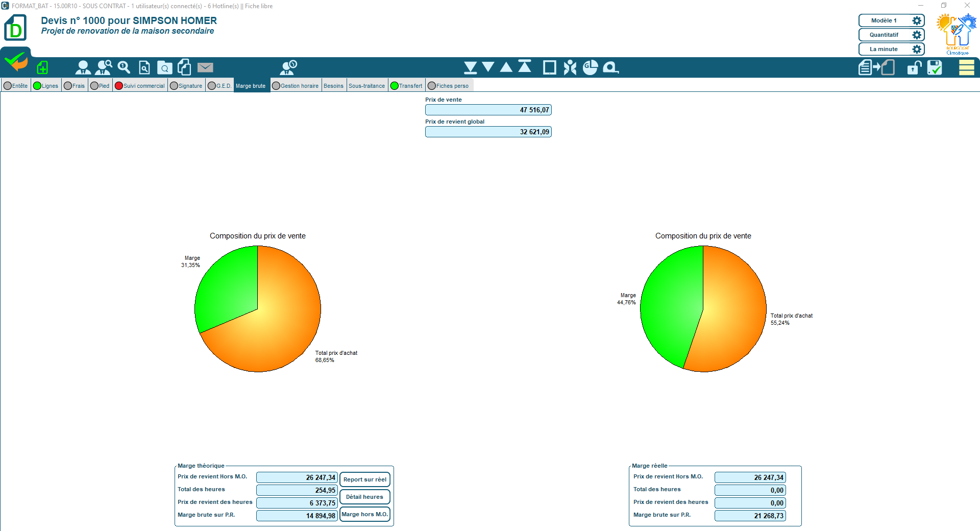Viewport: 980px width, 531px height.
Task: Open the Fiches perso tab
Action: tap(449, 86)
